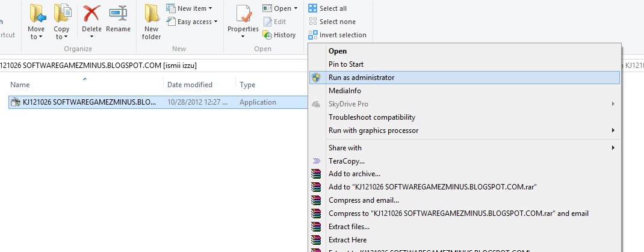The width and height of the screenshot is (644, 252).
Task: Expand the Properties dropdown arrow
Action: tap(243, 37)
